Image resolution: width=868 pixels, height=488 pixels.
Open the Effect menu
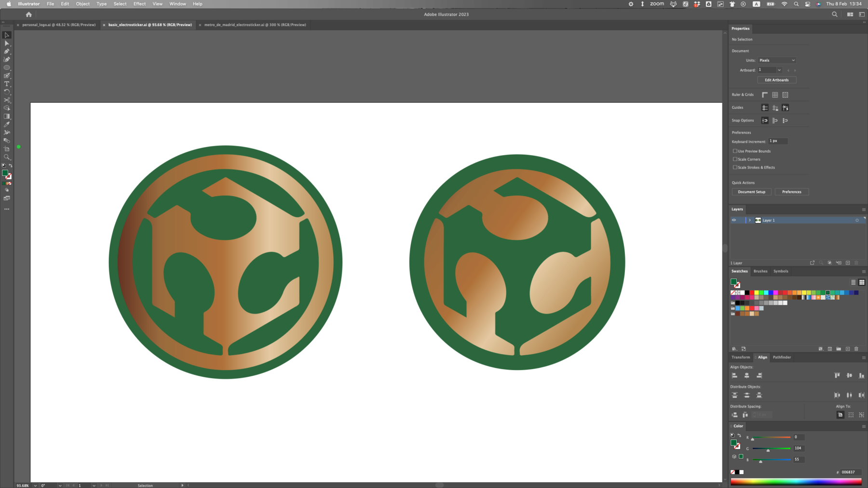click(139, 4)
